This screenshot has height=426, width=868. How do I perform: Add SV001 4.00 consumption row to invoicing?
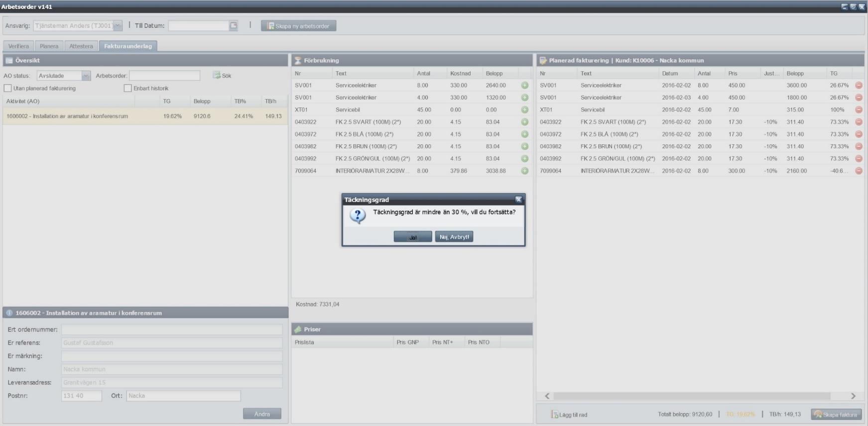click(x=524, y=98)
